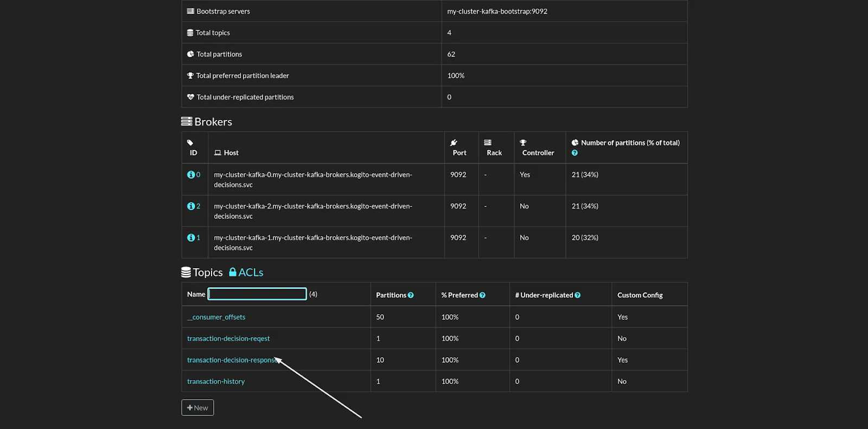Click the info icon for broker 2
Screen dimensions: 868x429
(191, 206)
